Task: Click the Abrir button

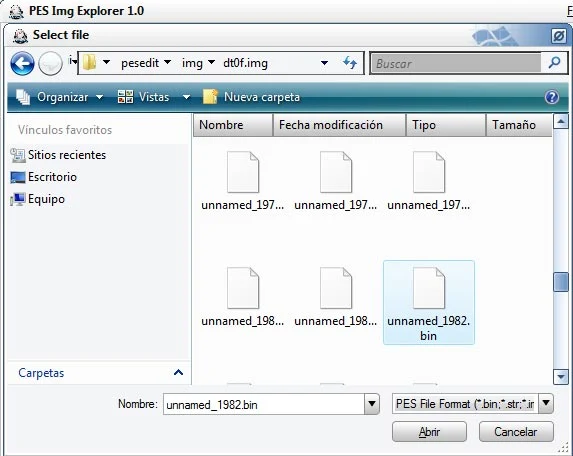Action: coord(429,432)
